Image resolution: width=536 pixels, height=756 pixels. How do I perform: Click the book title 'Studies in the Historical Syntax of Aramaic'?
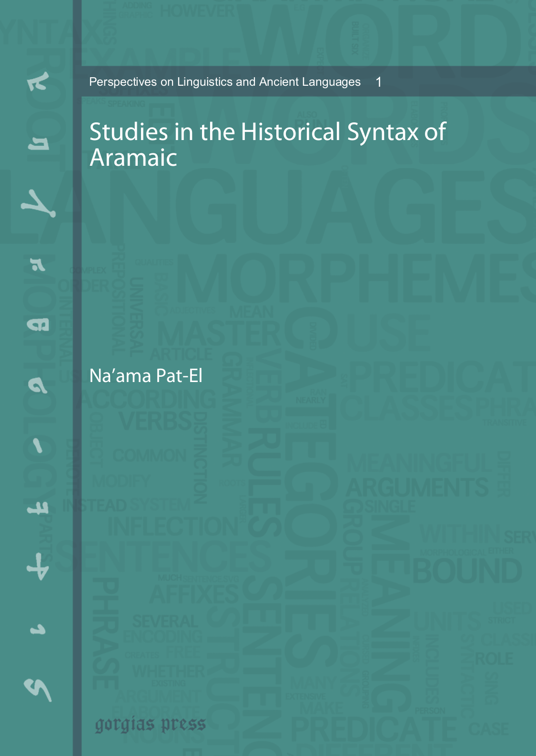[268, 145]
